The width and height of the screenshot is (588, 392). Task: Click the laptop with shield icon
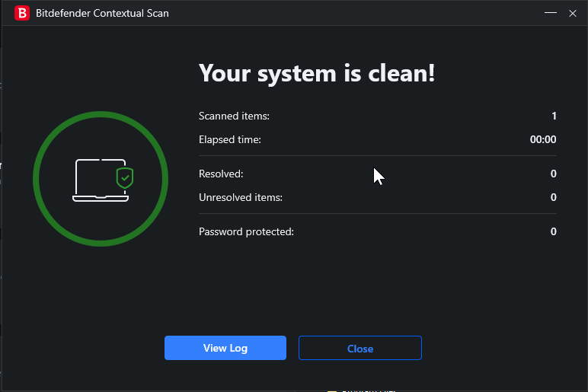click(102, 180)
